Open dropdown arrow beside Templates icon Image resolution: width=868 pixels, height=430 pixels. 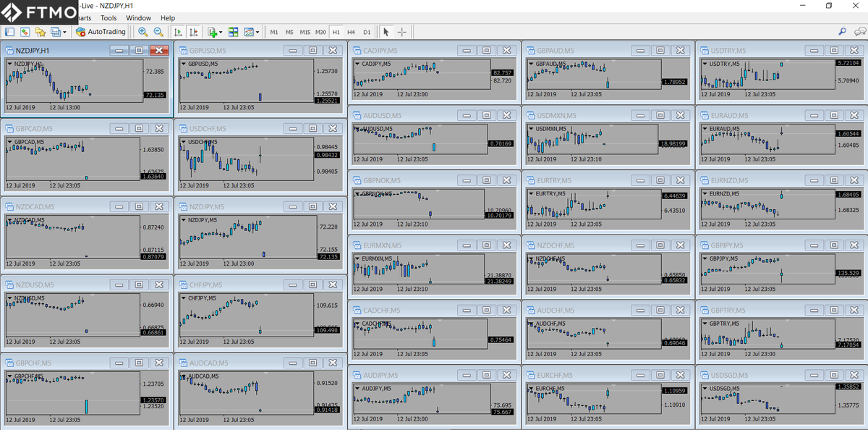[258, 32]
